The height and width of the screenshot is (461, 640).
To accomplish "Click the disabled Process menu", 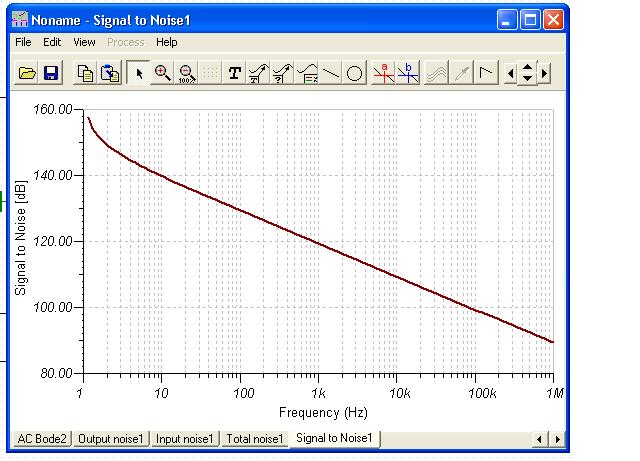I will pyautogui.click(x=126, y=42).
